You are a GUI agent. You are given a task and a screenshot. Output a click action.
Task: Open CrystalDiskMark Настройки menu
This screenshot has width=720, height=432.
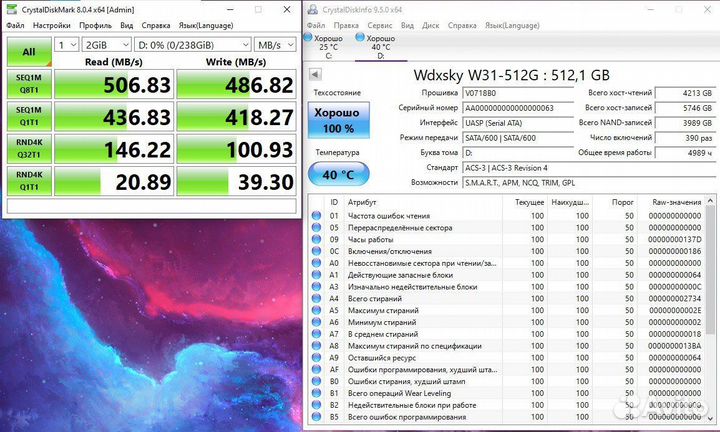tap(51, 25)
